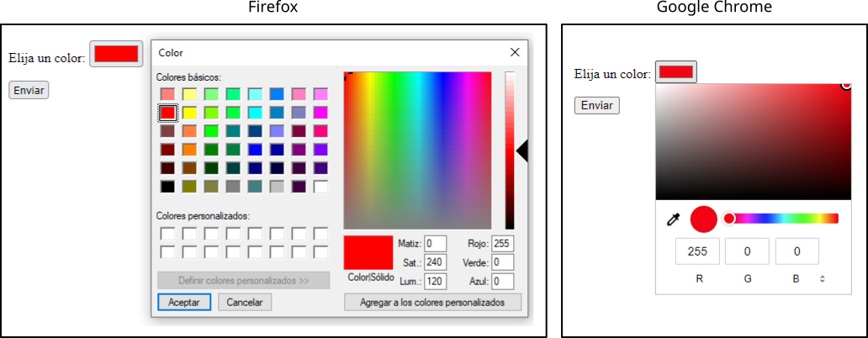Click the R value field in Chrome

tap(697, 251)
